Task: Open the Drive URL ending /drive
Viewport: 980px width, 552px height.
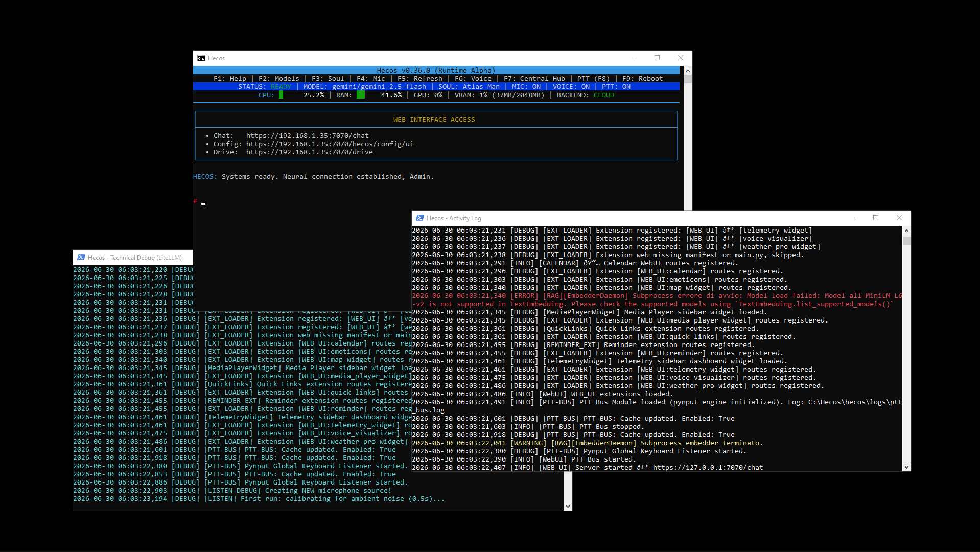Action: [310, 152]
